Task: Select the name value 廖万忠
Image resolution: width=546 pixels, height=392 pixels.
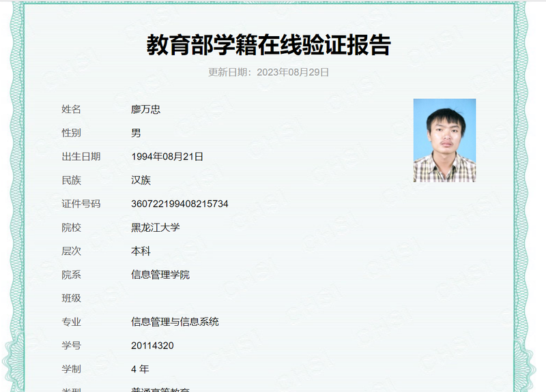Action: (x=145, y=109)
